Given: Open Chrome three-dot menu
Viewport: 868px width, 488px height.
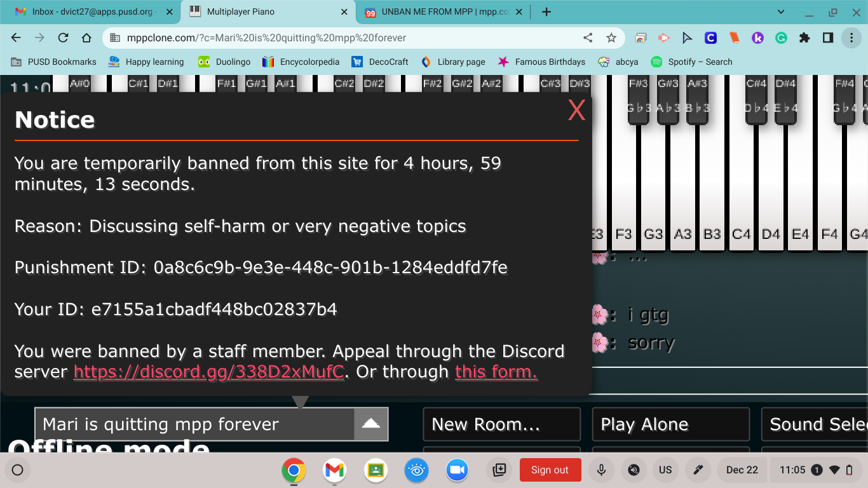Looking at the screenshot, I should pos(851,38).
